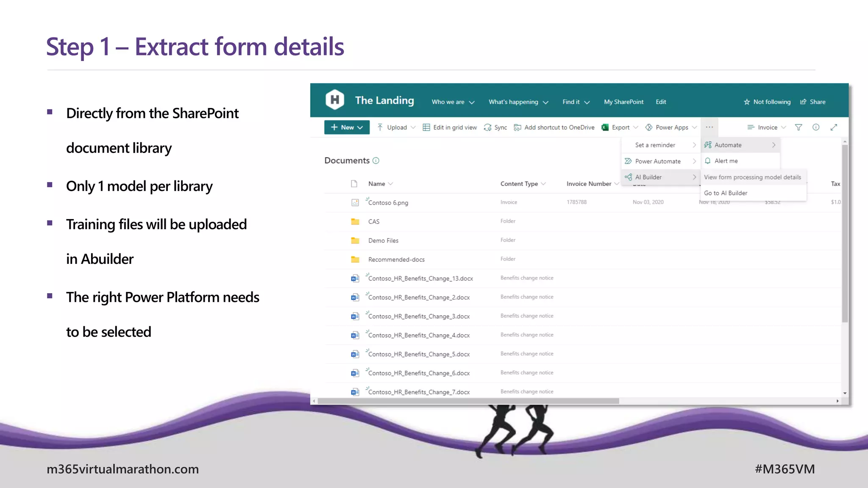
Task: Select Power Automate menu item
Action: 660,161
